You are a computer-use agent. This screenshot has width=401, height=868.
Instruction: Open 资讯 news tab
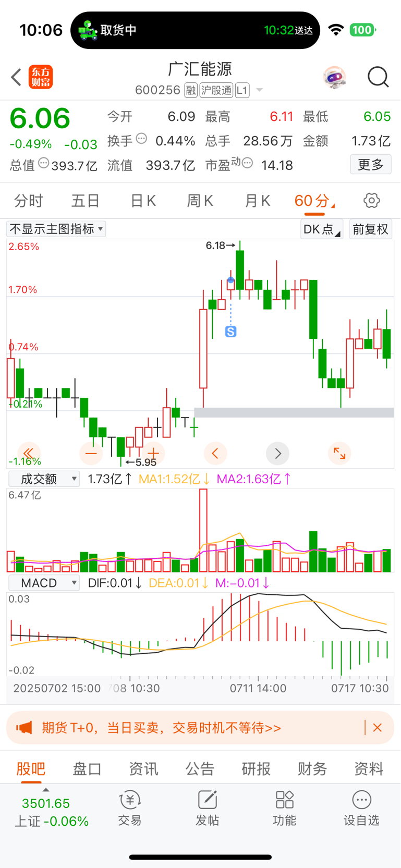click(x=143, y=768)
